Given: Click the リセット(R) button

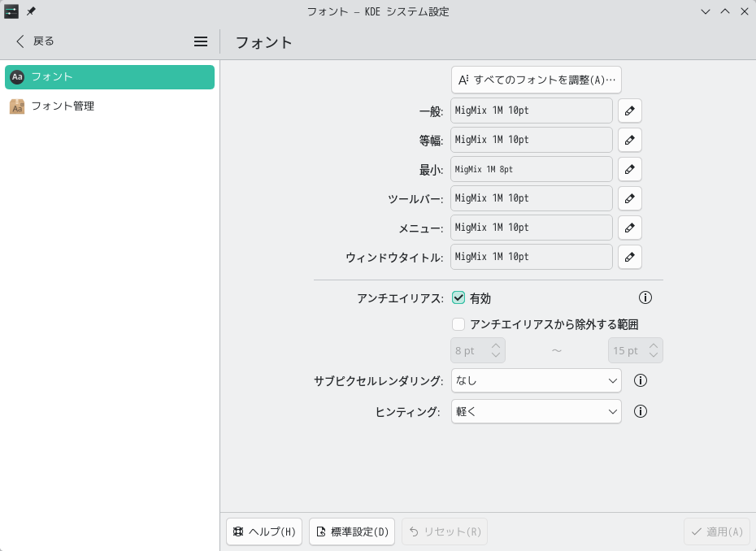Looking at the screenshot, I should [445, 531].
